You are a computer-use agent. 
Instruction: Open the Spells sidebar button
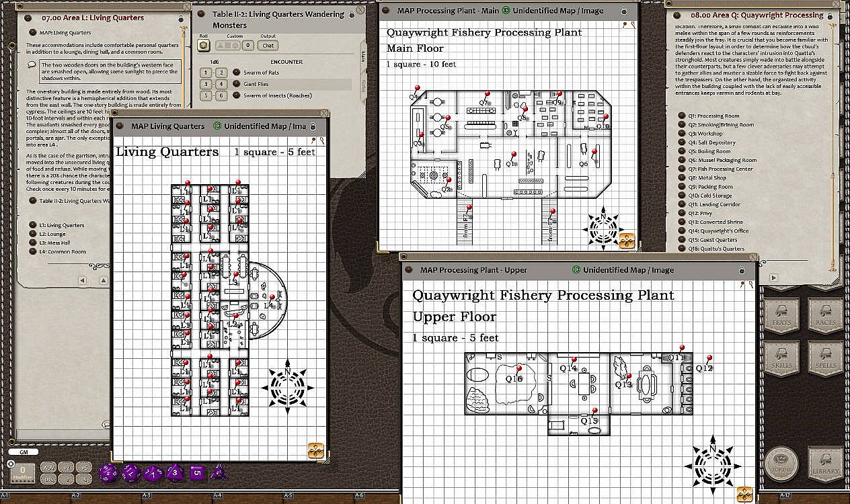click(x=825, y=360)
